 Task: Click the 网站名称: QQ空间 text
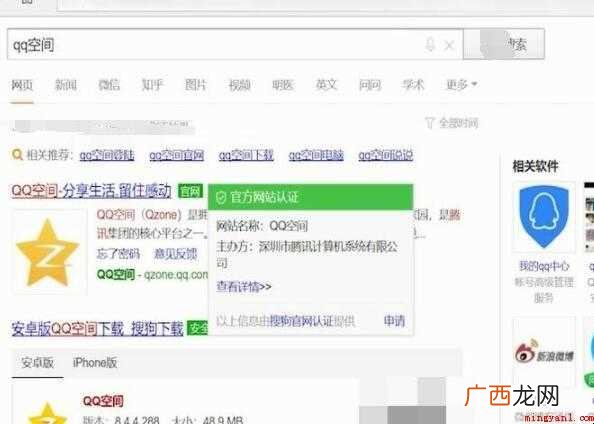[262, 226]
